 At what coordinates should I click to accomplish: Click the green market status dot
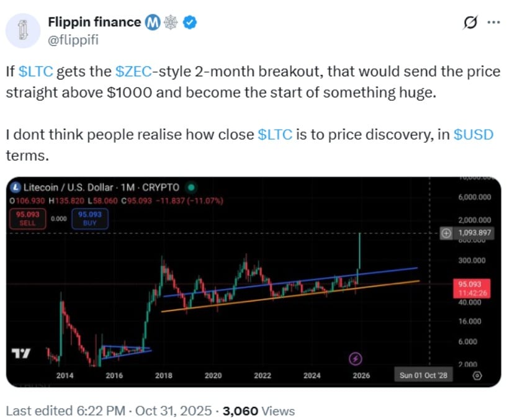click(192, 187)
